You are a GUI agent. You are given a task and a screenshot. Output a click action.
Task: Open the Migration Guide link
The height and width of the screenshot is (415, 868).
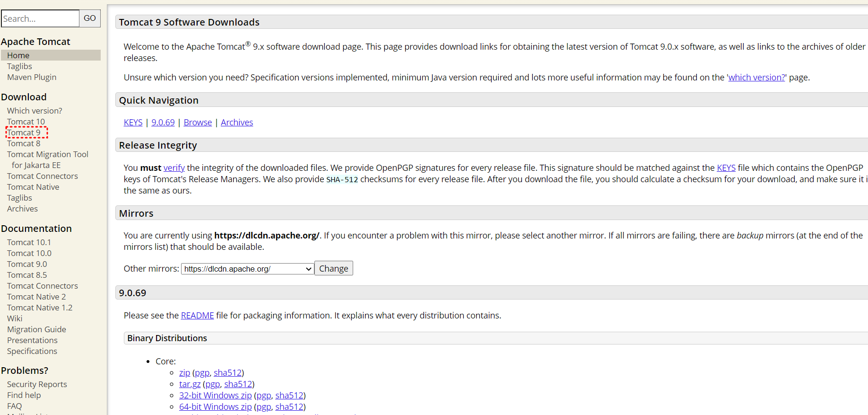point(36,329)
